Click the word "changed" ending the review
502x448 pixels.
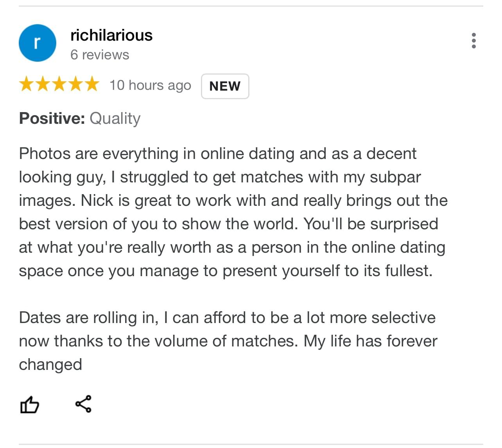tap(50, 365)
